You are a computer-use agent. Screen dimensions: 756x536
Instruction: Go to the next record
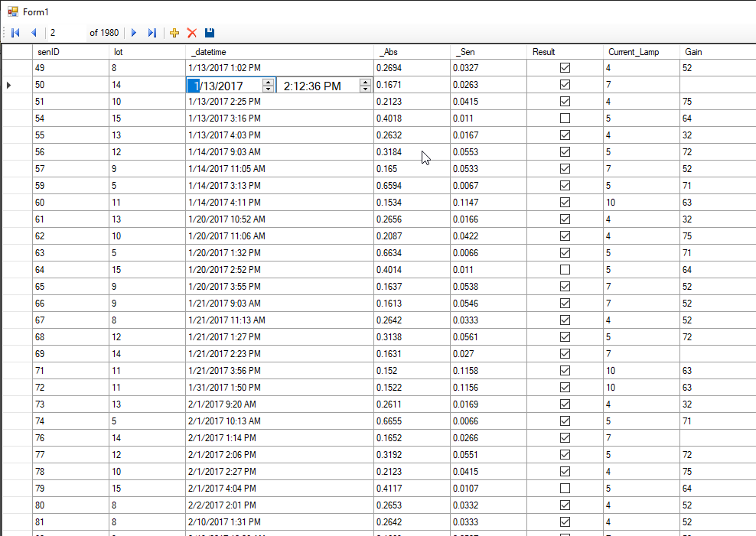point(134,33)
